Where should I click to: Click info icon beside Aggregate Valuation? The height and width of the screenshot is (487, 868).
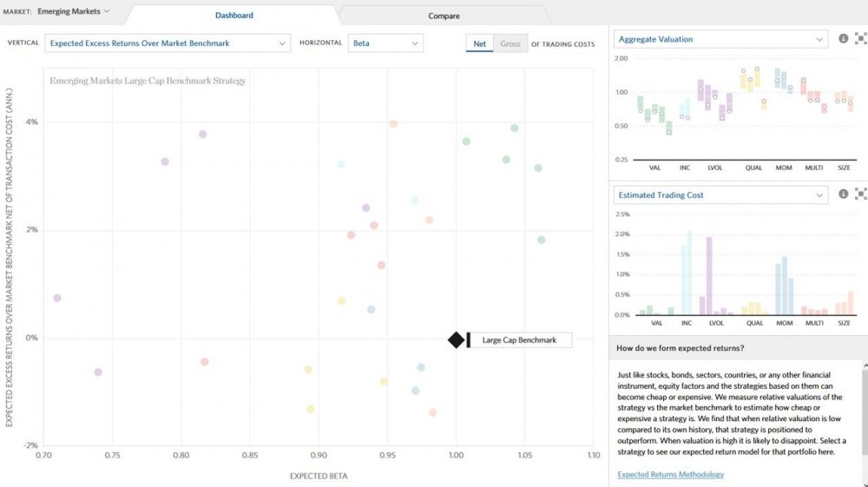pos(843,39)
